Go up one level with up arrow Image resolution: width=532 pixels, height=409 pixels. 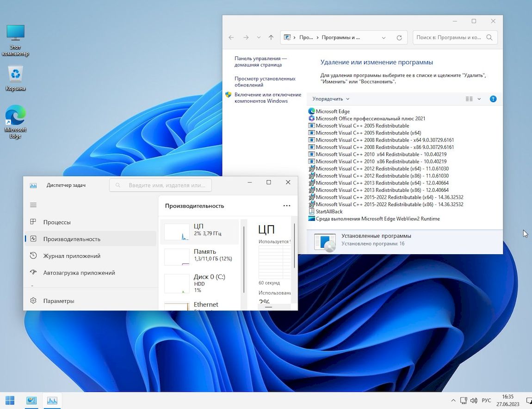(x=271, y=37)
